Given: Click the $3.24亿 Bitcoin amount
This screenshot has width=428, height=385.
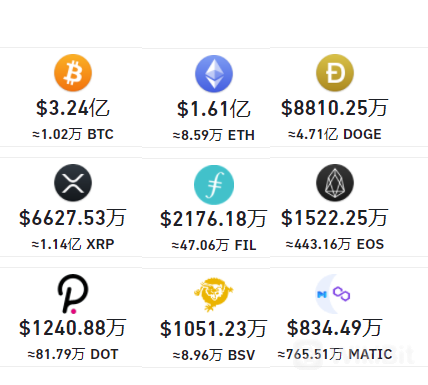Looking at the screenshot, I should click(73, 108).
